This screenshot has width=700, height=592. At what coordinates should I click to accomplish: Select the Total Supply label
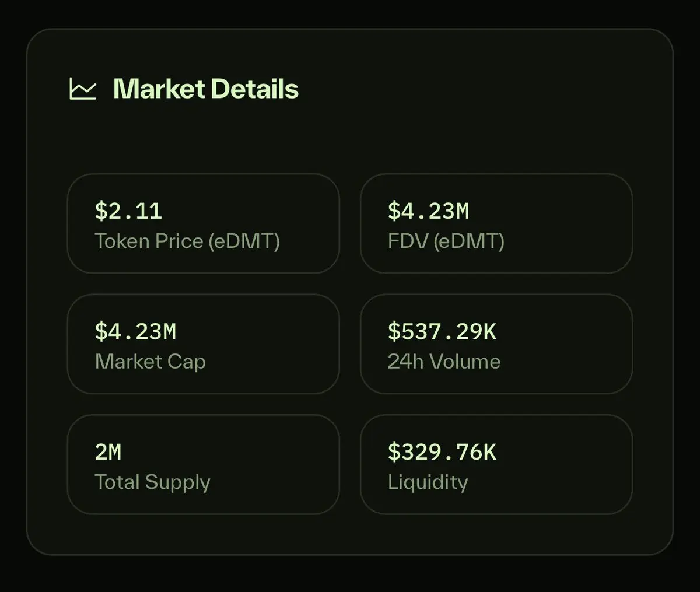(x=153, y=482)
